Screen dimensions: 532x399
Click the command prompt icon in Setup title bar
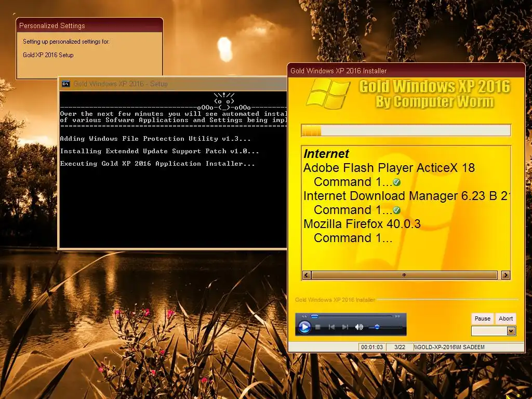pos(66,84)
